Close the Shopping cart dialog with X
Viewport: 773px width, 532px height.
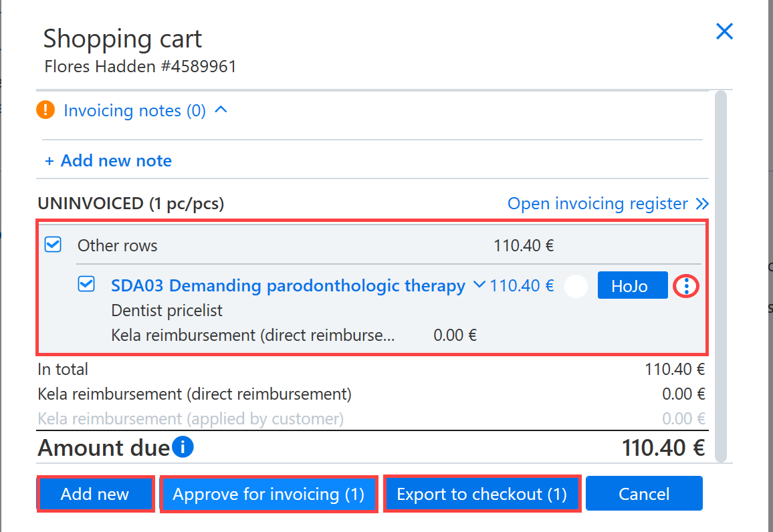[724, 31]
